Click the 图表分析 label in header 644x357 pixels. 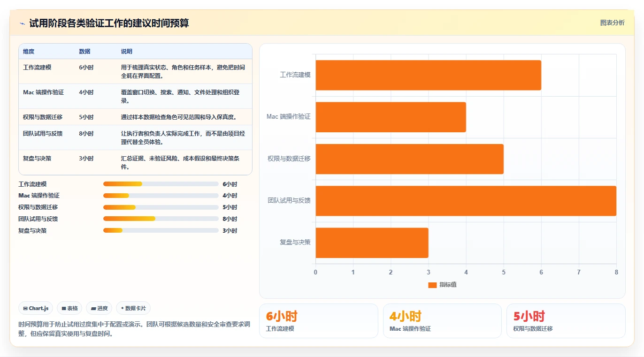click(x=612, y=23)
